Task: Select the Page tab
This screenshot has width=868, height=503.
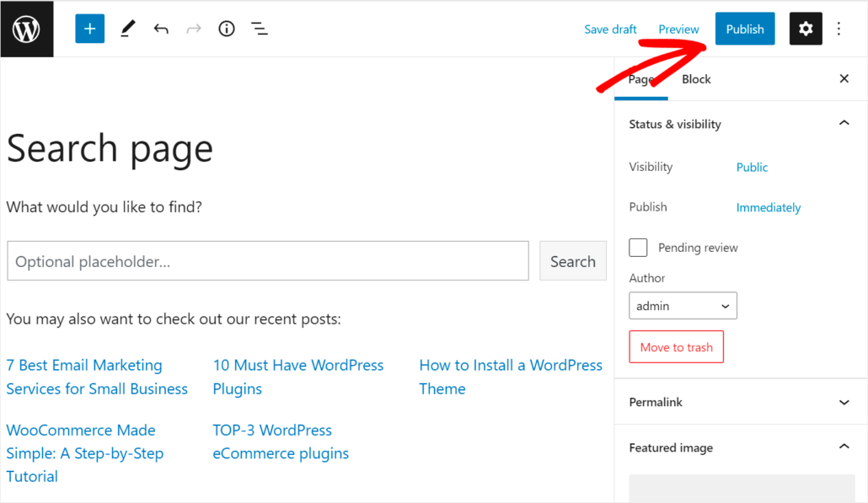Action: pyautogui.click(x=641, y=78)
